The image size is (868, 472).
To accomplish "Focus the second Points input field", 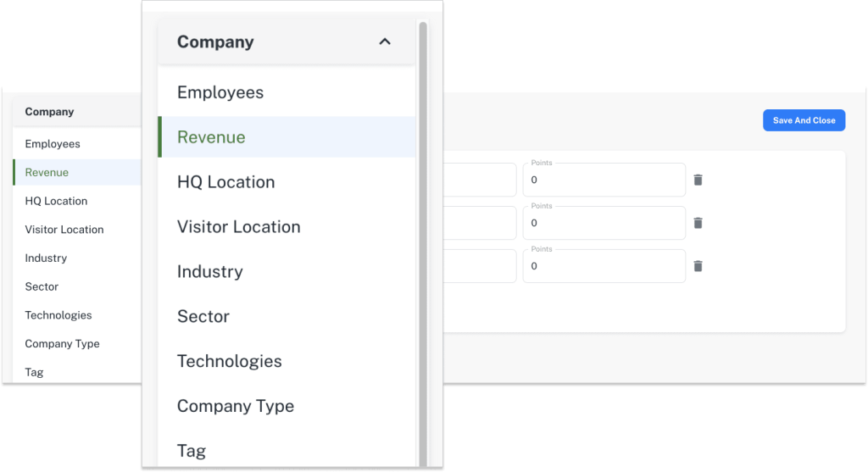I will pos(604,223).
